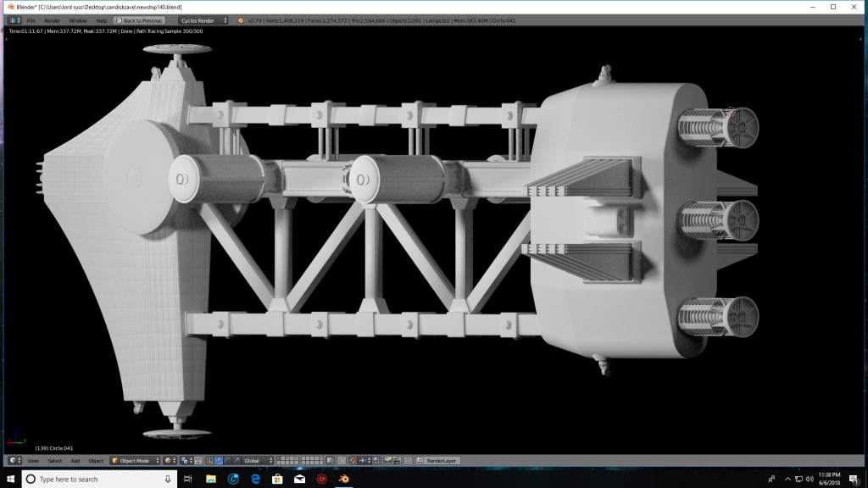Open the Object menu in the viewport header
868x488 pixels.
pyautogui.click(x=96, y=460)
